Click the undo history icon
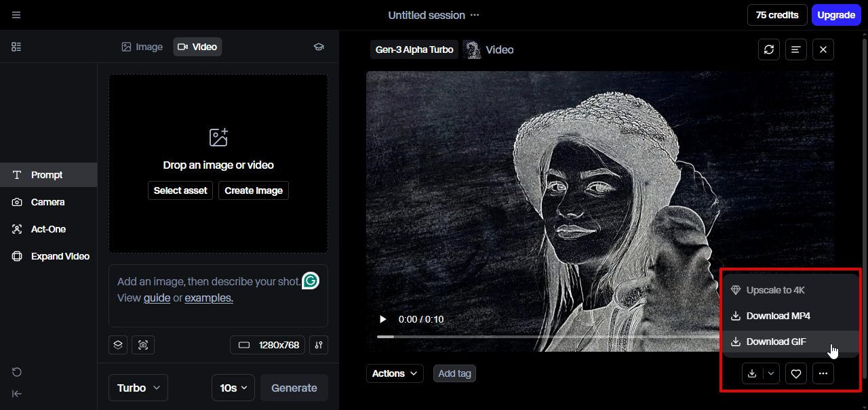 17,372
